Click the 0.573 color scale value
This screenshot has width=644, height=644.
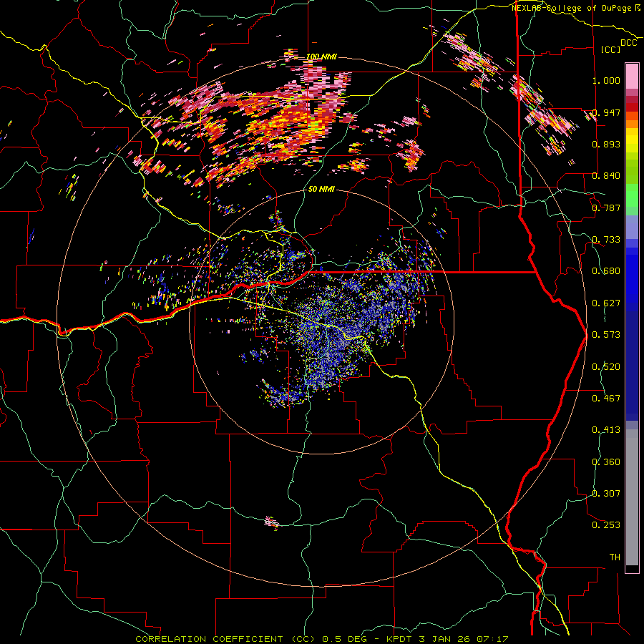[x=606, y=335]
